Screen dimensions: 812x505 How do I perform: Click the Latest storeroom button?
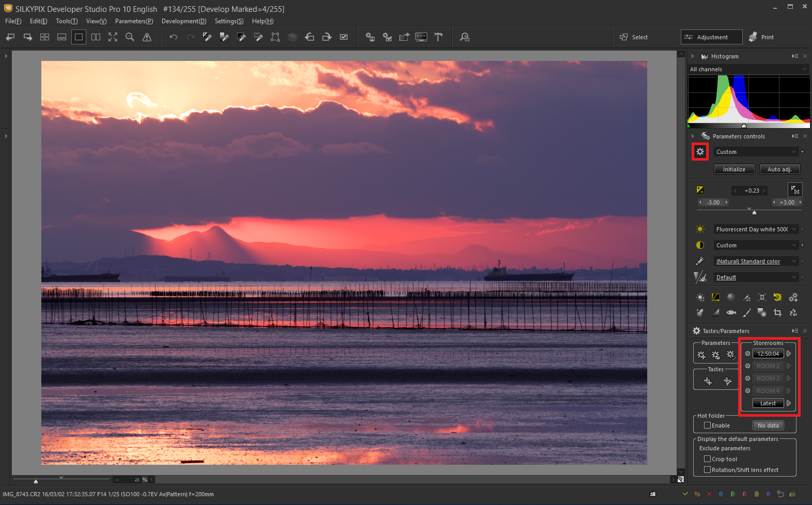click(768, 403)
